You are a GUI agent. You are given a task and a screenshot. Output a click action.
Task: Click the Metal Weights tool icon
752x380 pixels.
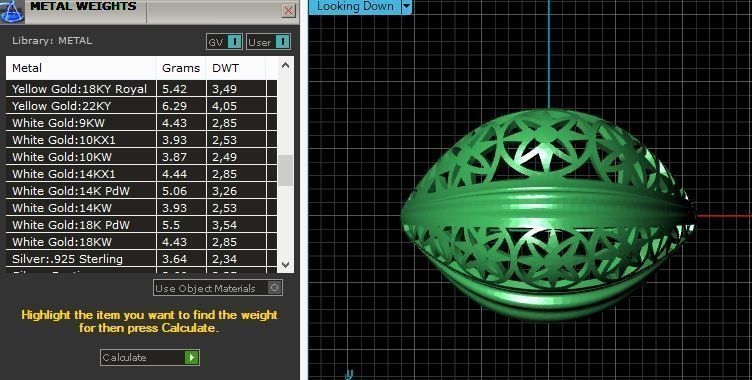(x=12, y=12)
